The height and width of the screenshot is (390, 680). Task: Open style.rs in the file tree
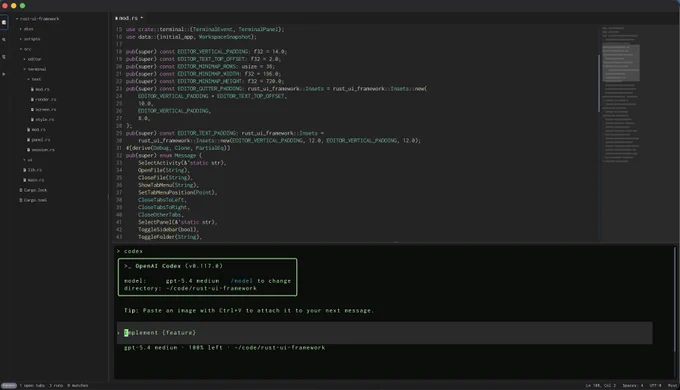click(x=45, y=119)
